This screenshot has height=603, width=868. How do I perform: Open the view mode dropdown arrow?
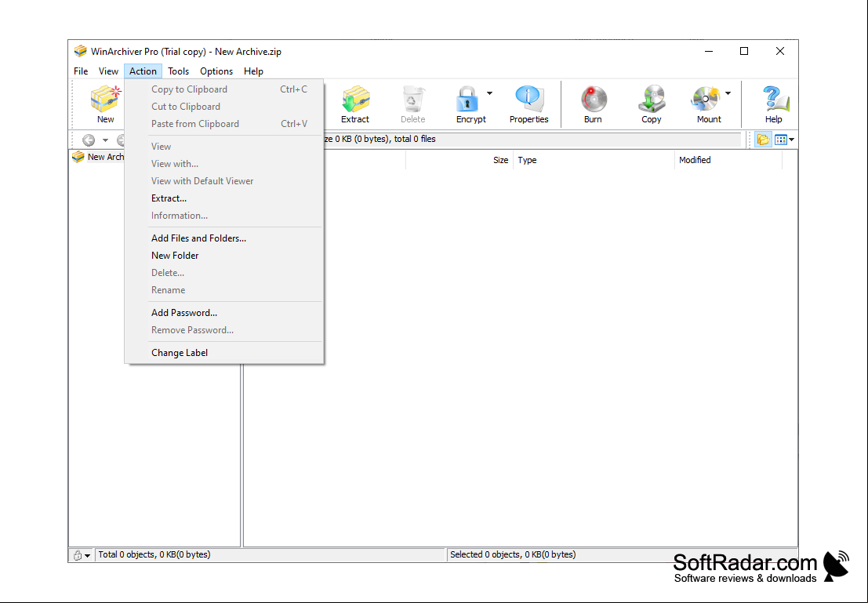[792, 140]
